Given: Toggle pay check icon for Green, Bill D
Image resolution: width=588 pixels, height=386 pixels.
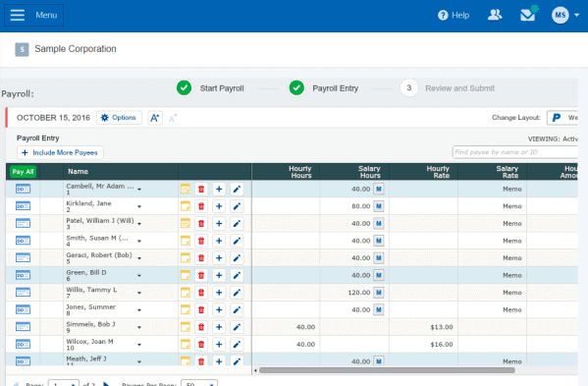Looking at the screenshot, I should pyautogui.click(x=23, y=275).
